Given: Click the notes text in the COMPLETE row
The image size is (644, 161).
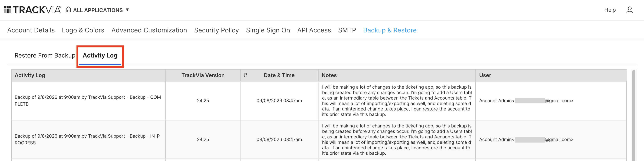Looking at the screenshot, I should (x=397, y=101).
